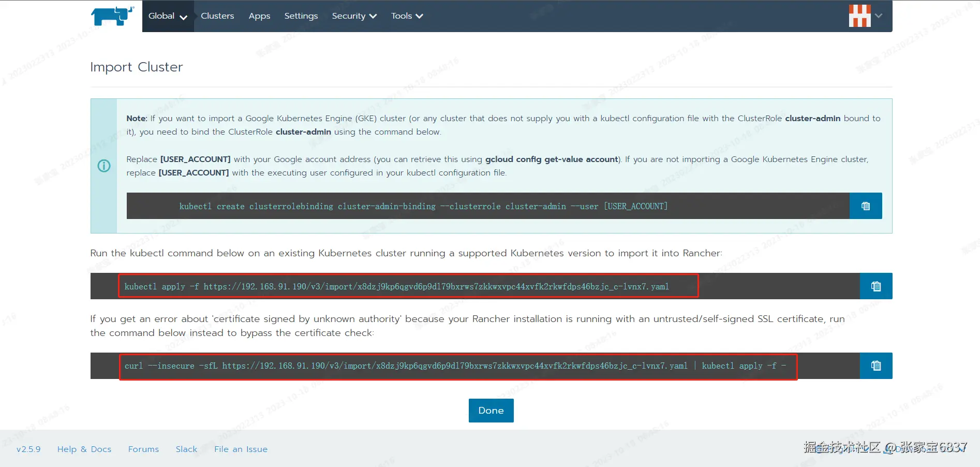Select the curl --insecure -sfL command text
This screenshot has width=980, height=467.
coord(455,366)
